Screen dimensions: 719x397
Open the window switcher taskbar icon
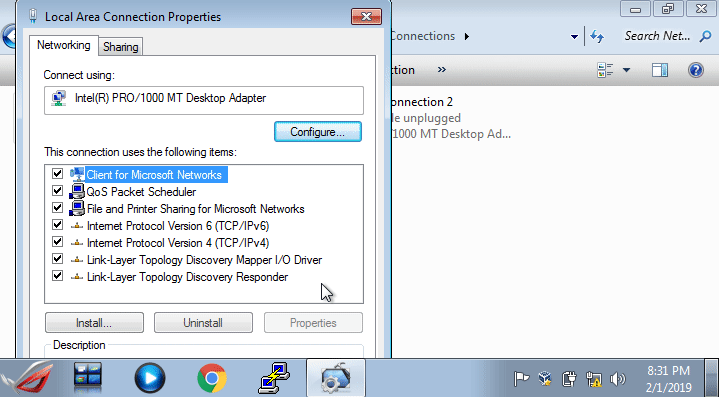(x=88, y=378)
